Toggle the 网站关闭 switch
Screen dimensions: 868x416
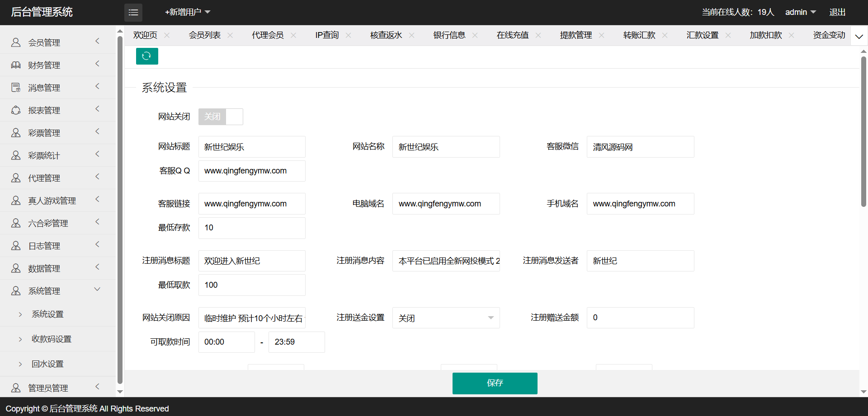[221, 117]
